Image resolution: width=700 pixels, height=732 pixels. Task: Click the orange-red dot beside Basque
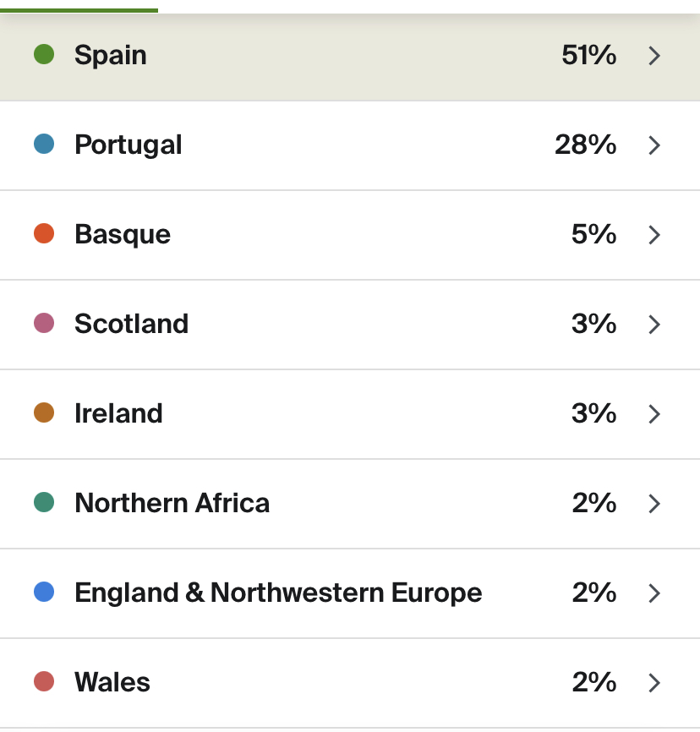pos(44,234)
